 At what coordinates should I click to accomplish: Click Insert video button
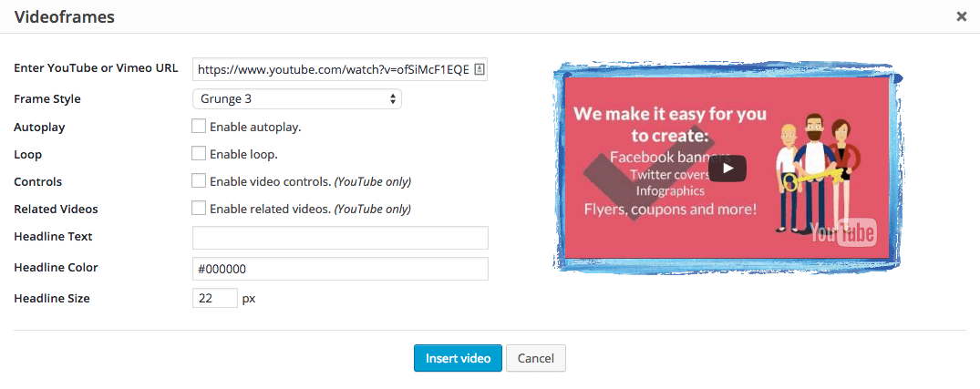[458, 358]
